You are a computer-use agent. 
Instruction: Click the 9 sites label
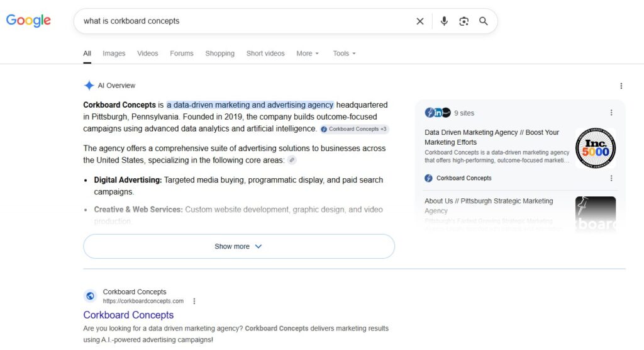pyautogui.click(x=464, y=113)
